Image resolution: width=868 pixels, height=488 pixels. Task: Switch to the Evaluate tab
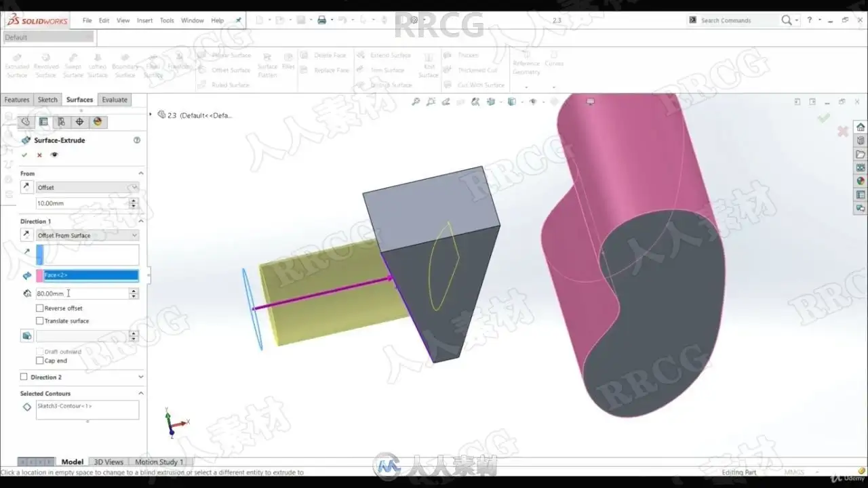click(x=115, y=100)
